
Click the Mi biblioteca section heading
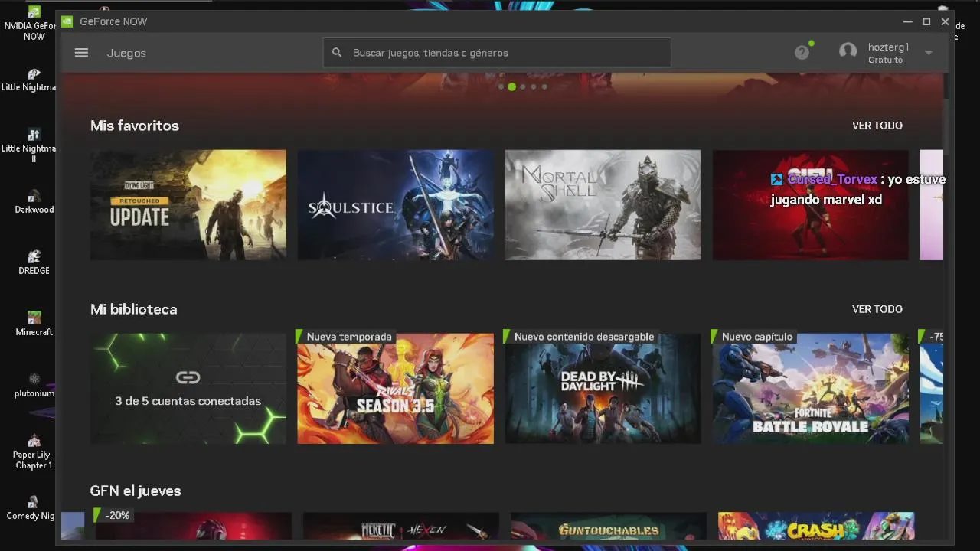134,309
